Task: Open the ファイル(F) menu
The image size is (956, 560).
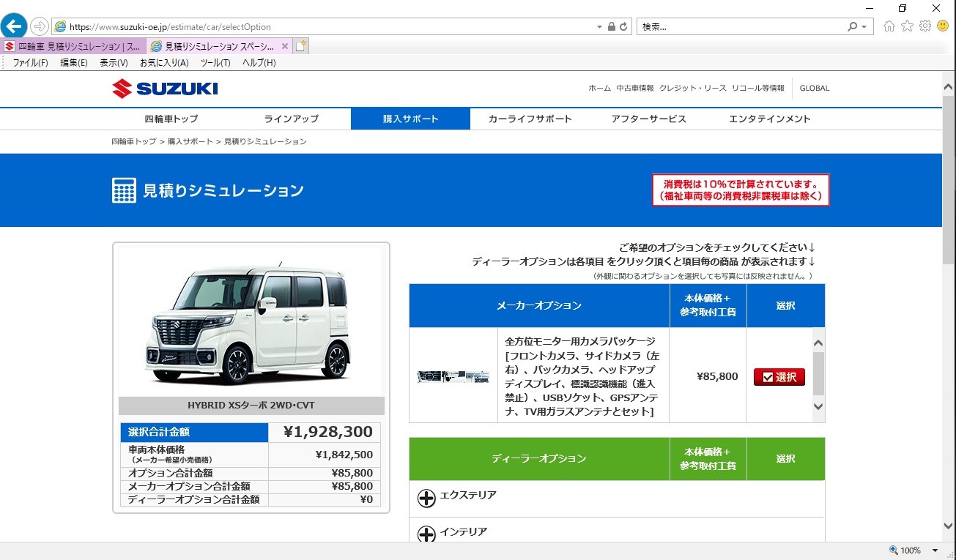Action: (30, 63)
